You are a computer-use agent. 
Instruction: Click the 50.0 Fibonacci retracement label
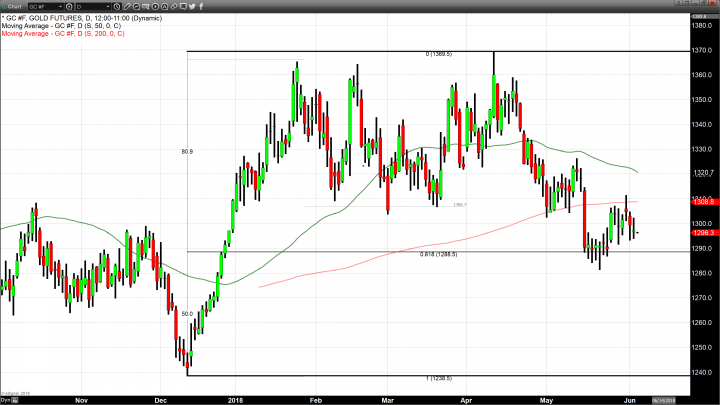tap(187, 314)
